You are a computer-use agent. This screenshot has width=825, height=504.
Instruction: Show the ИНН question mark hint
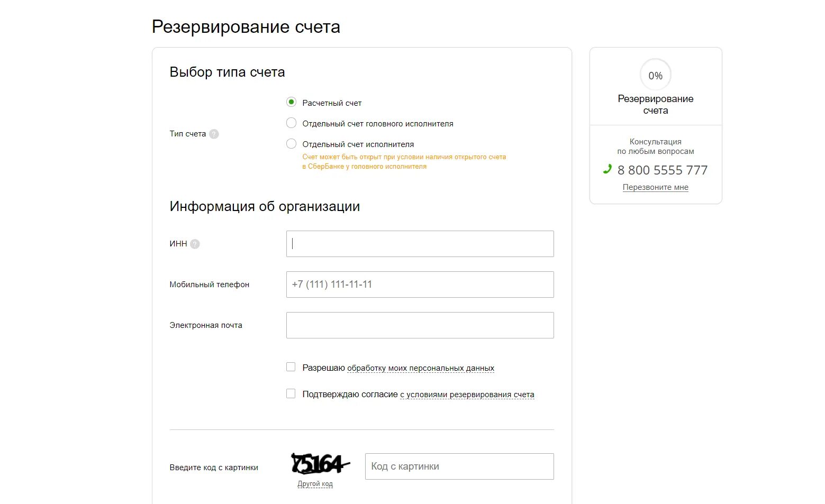tap(195, 244)
